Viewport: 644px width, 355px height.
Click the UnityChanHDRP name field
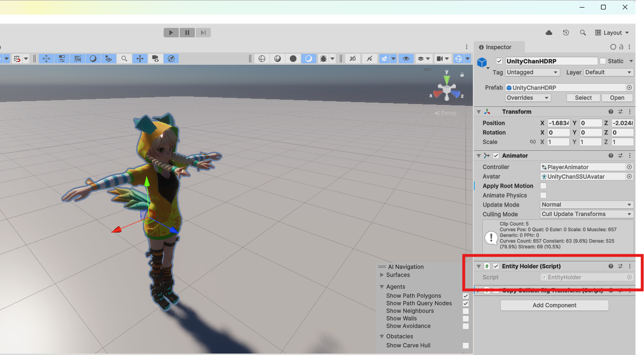(551, 61)
